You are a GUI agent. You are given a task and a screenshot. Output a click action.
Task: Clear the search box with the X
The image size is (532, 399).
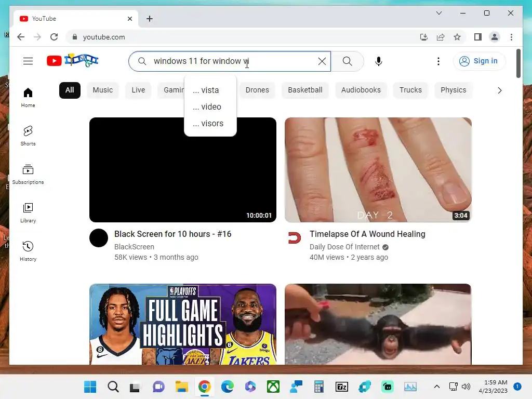point(322,61)
